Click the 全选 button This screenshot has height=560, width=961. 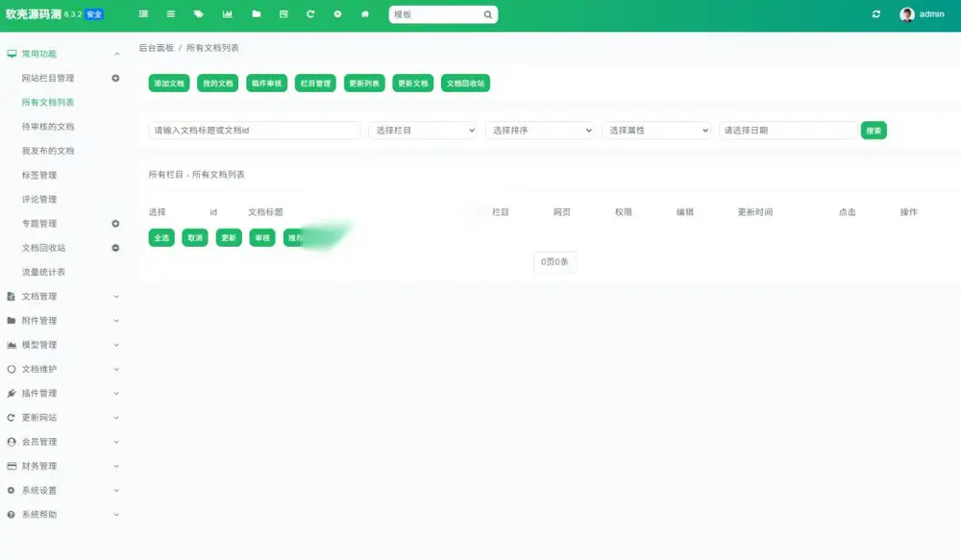point(161,237)
